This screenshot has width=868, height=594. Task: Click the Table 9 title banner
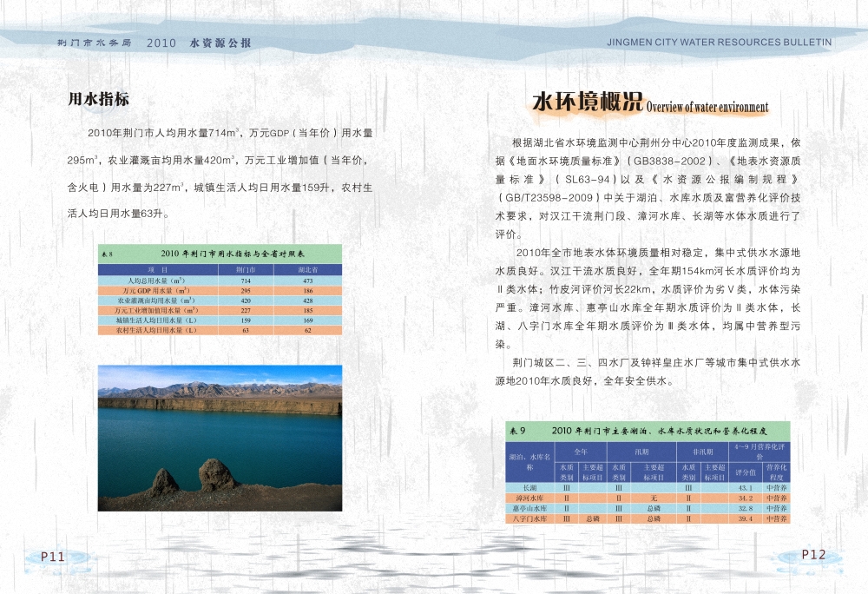pyautogui.click(x=648, y=430)
